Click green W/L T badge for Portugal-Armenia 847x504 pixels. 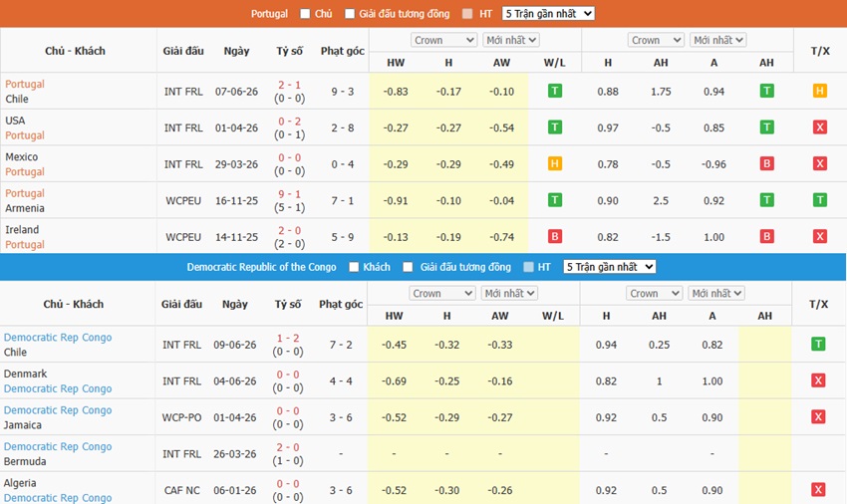pyautogui.click(x=555, y=200)
